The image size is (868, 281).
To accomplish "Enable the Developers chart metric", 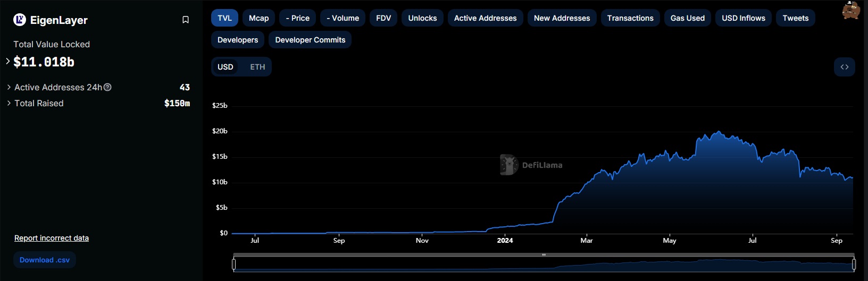I will (238, 40).
